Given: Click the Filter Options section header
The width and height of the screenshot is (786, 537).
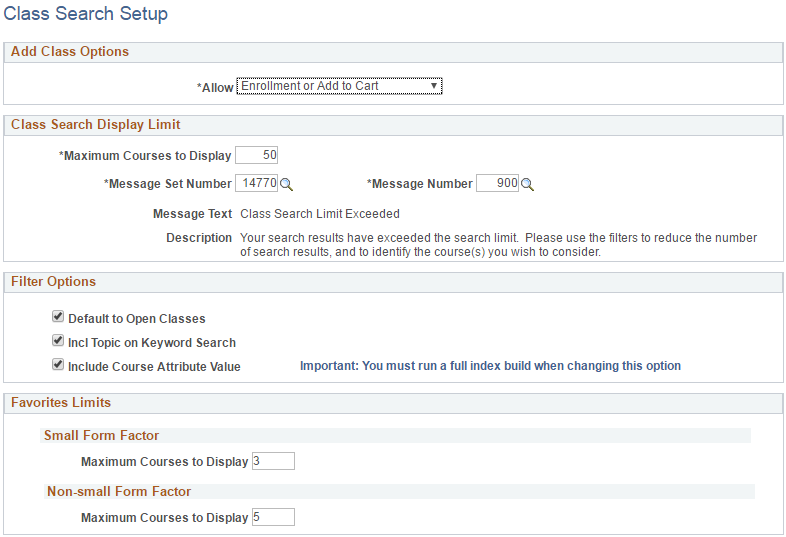Looking at the screenshot, I should pyautogui.click(x=54, y=282).
